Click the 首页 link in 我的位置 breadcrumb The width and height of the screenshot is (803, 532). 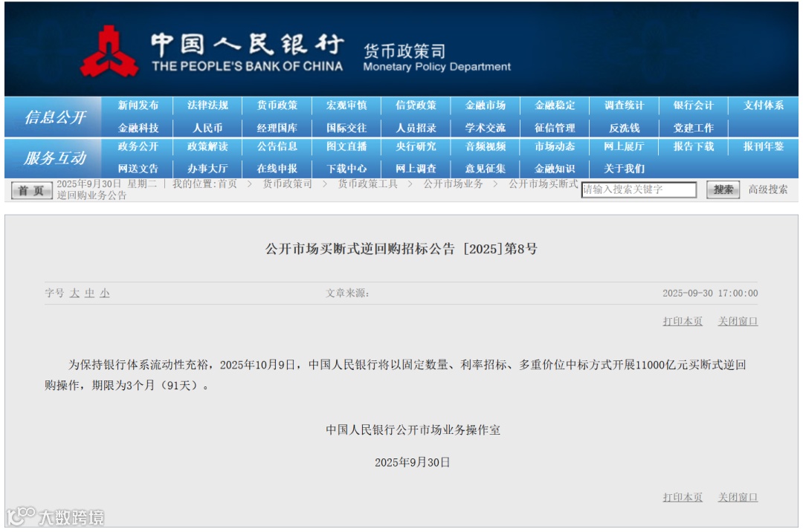pos(228,184)
